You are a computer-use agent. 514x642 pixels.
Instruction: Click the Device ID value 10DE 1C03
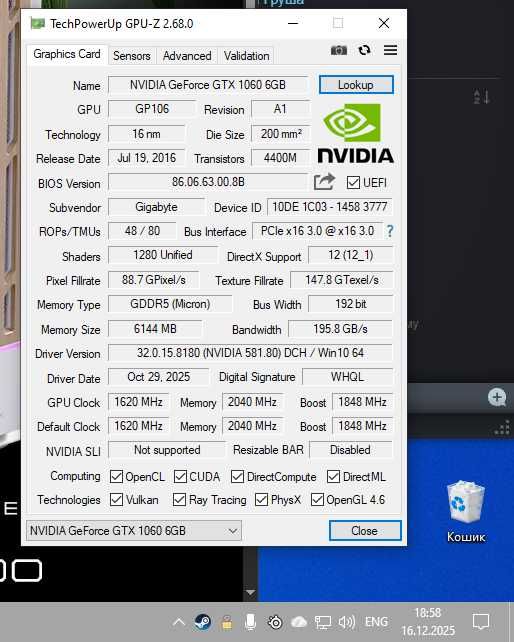[330, 207]
